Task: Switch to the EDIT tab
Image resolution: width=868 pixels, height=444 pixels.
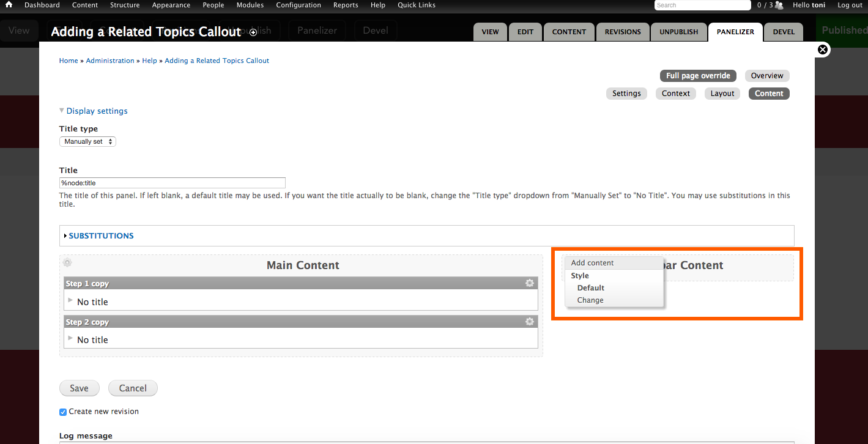Action: [x=525, y=32]
